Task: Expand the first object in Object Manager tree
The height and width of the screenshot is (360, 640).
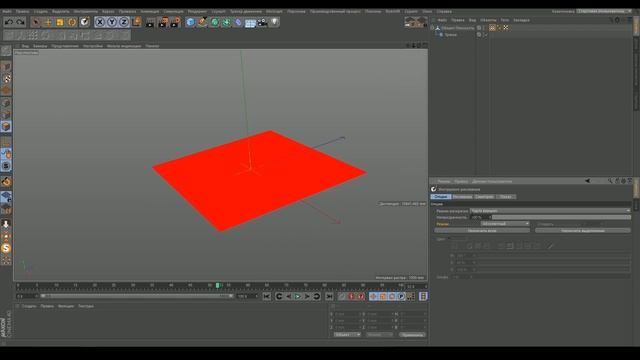Action: (x=432, y=28)
